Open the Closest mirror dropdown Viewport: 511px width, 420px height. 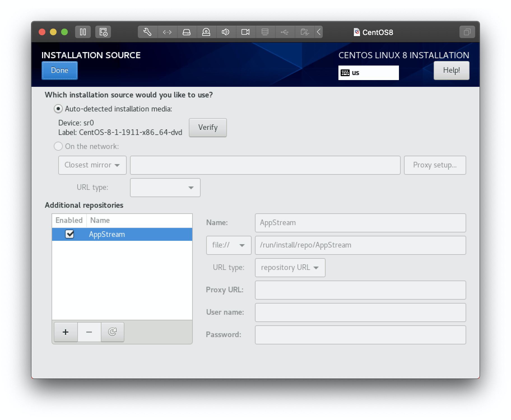pyautogui.click(x=92, y=165)
